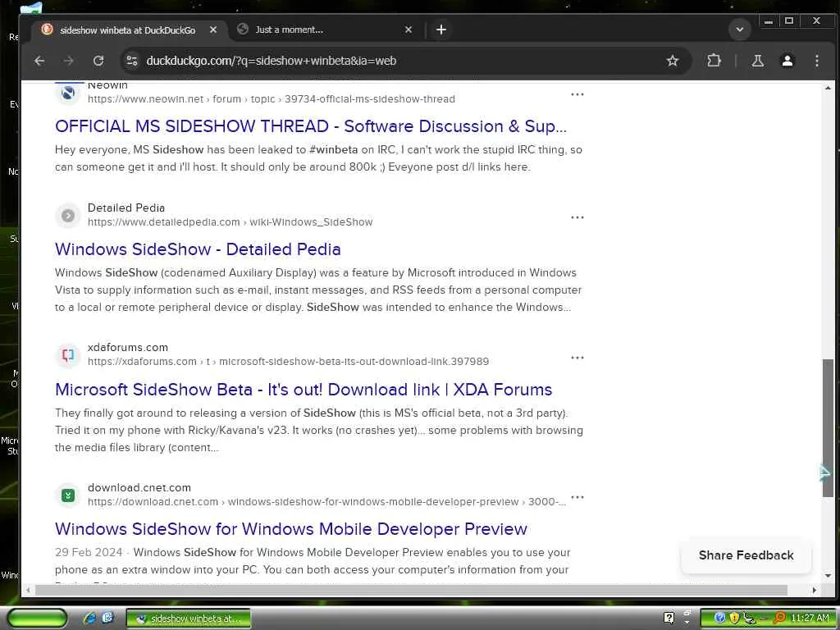Click the scroll-down arrow of the page
The height and width of the screenshot is (630, 840).
(x=828, y=577)
